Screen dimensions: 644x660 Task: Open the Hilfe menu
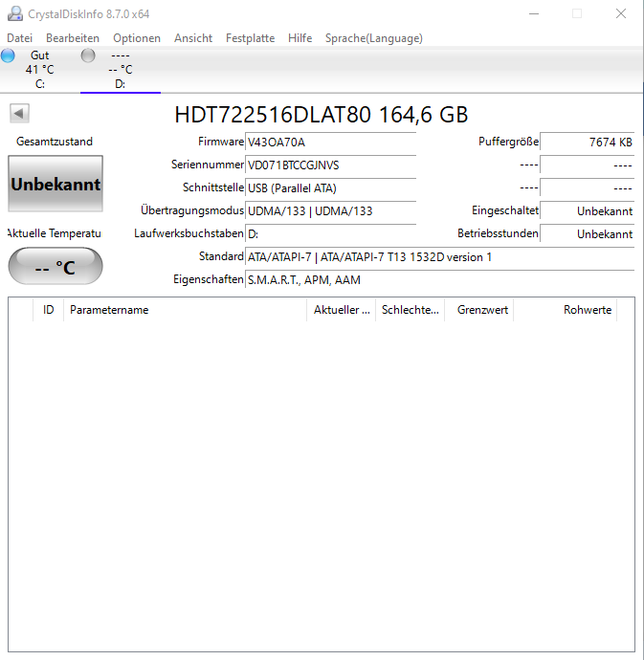coord(300,38)
